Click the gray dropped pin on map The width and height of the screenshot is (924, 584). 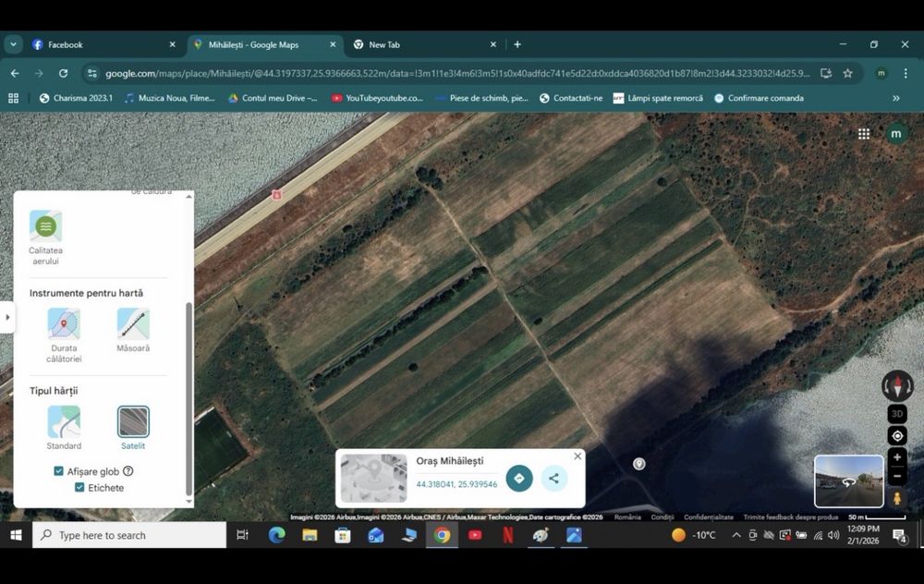point(638,464)
